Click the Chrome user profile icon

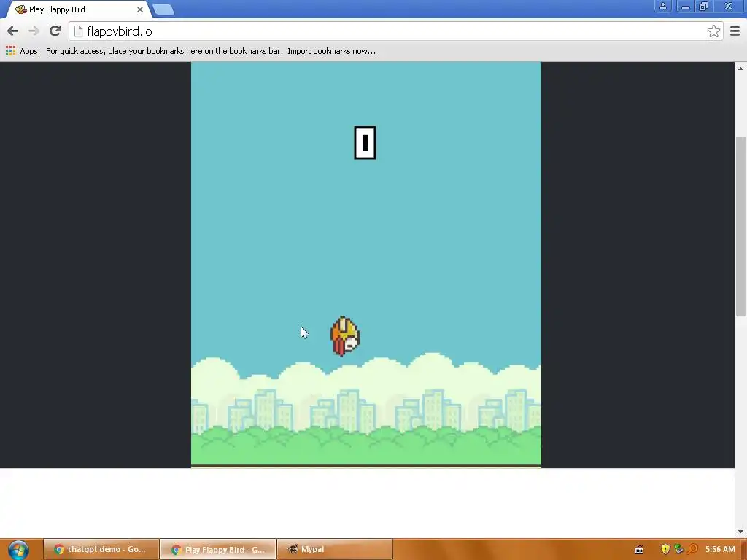pyautogui.click(x=662, y=6)
